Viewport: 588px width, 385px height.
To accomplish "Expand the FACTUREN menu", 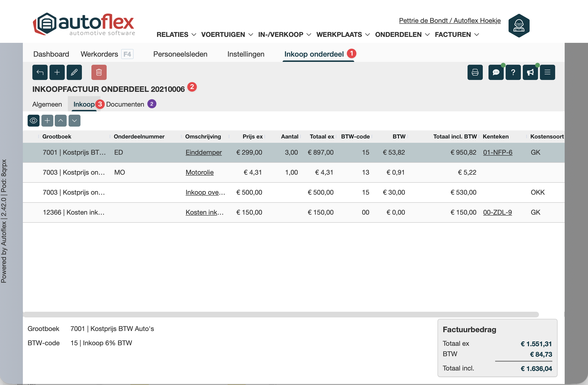I will pyautogui.click(x=457, y=35).
